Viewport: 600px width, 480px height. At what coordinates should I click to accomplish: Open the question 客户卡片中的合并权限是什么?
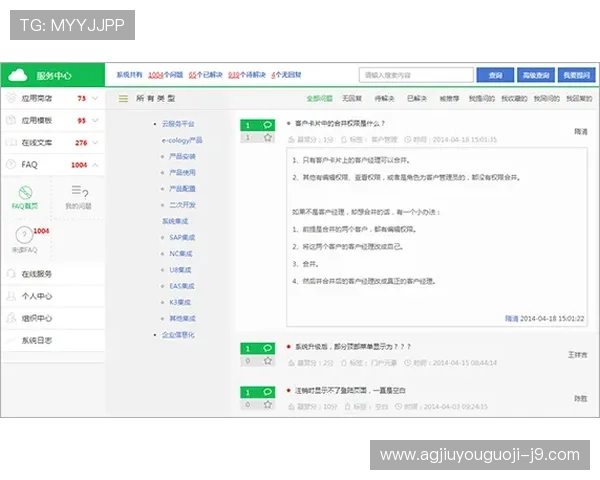pyautogui.click(x=340, y=123)
